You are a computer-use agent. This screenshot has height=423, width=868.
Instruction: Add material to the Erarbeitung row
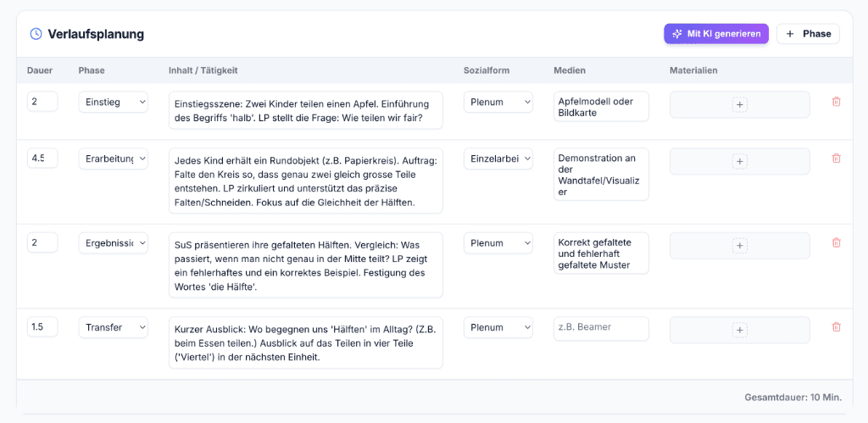click(739, 161)
